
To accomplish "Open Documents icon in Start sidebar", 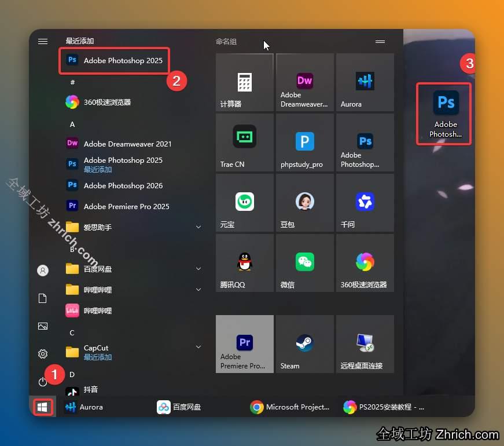I will point(42,298).
